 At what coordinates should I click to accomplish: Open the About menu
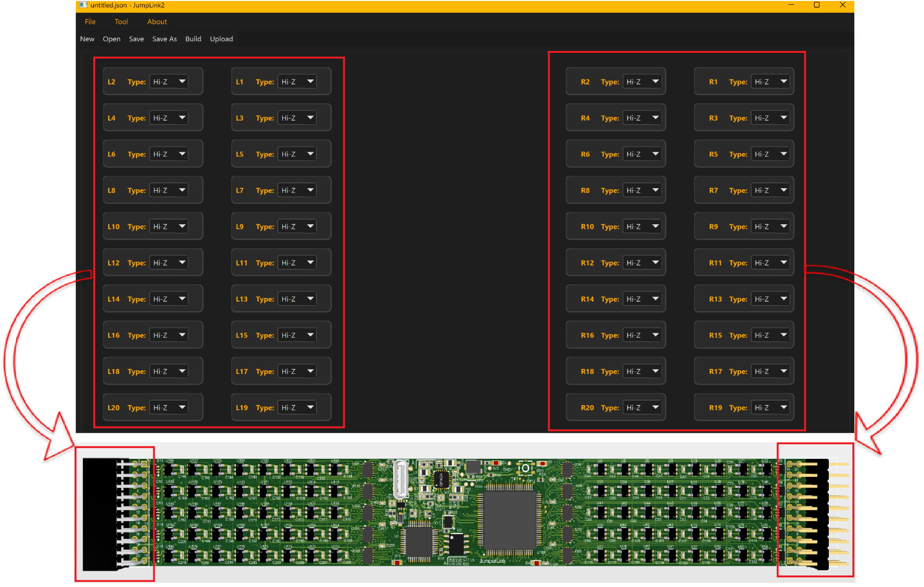point(157,22)
